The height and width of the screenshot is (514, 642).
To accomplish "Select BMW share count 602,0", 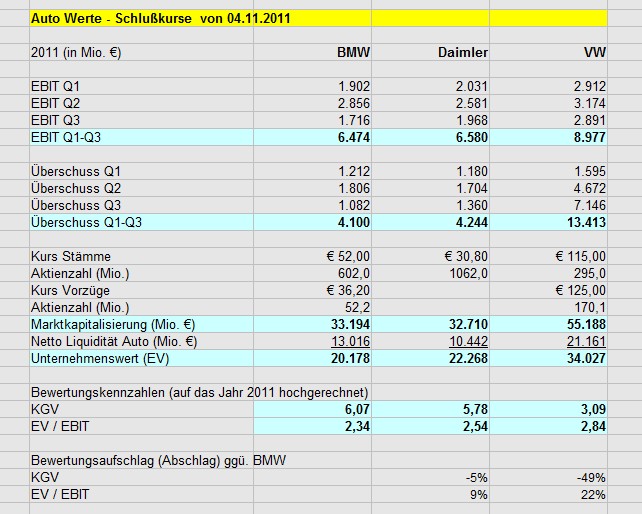I will [x=354, y=273].
